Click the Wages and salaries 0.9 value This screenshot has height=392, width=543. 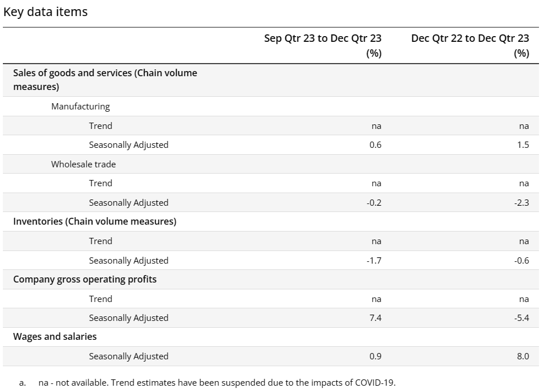375,356
